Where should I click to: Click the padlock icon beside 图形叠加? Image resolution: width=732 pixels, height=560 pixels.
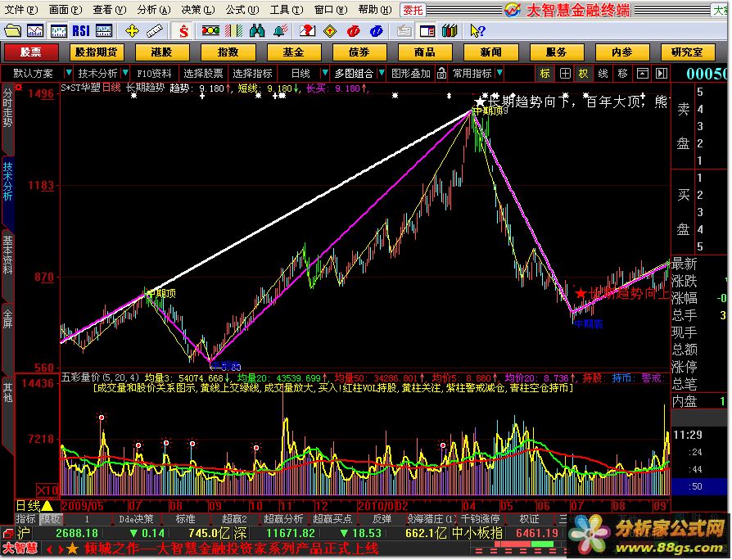point(441,73)
